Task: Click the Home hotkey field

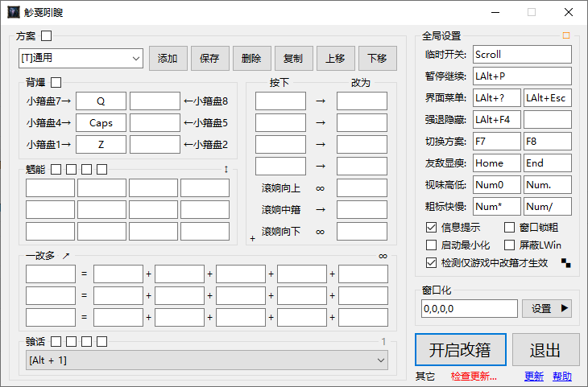Action: [x=496, y=163]
